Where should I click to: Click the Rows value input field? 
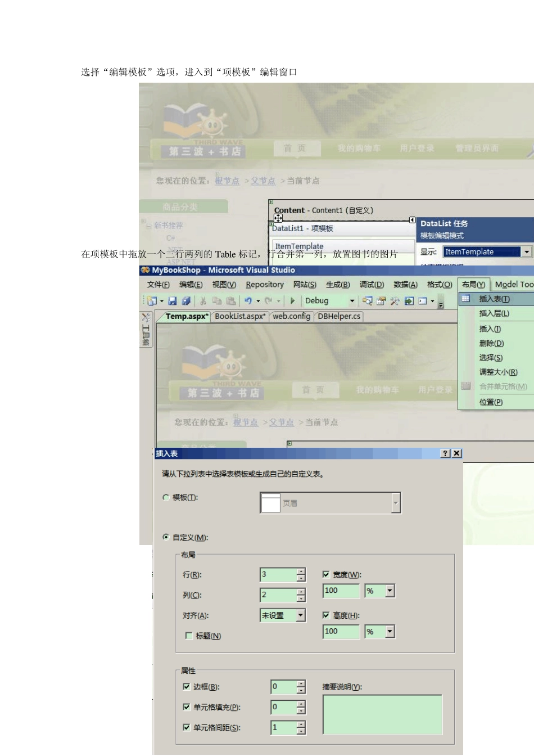click(x=278, y=574)
